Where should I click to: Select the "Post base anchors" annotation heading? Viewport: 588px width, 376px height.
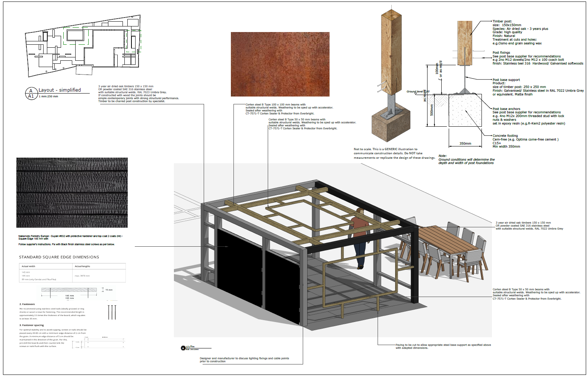pyautogui.click(x=506, y=109)
